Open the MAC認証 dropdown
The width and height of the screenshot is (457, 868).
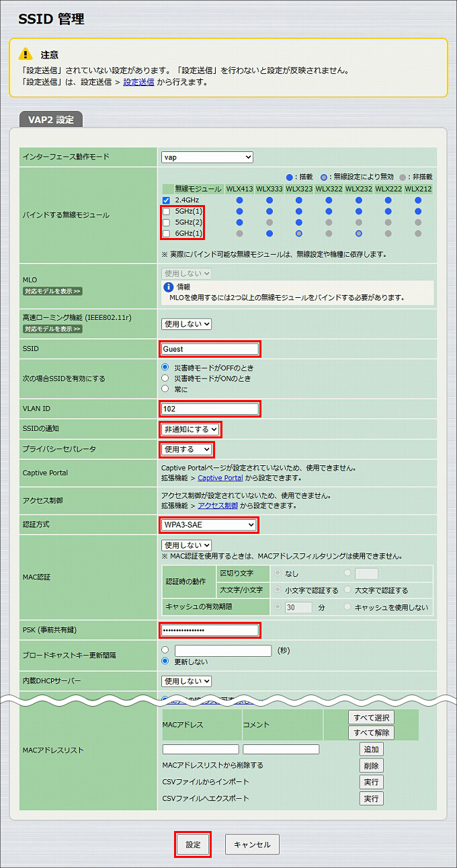click(186, 545)
